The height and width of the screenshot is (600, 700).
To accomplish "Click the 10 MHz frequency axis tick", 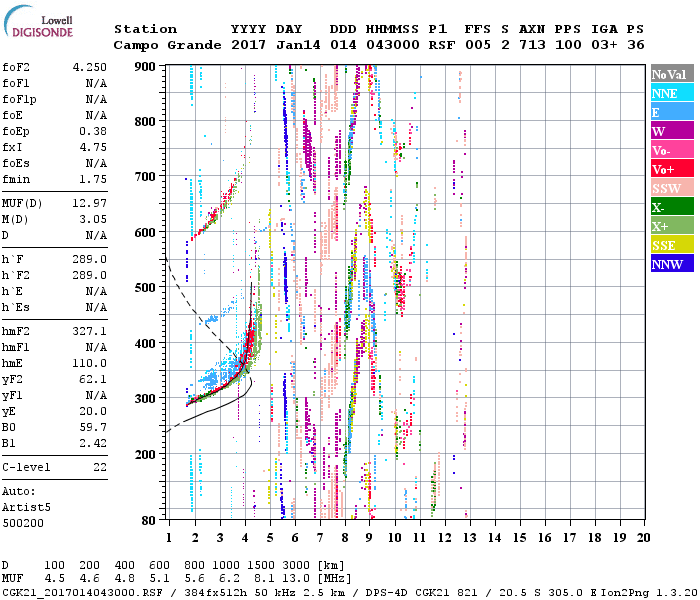I will [395, 537].
